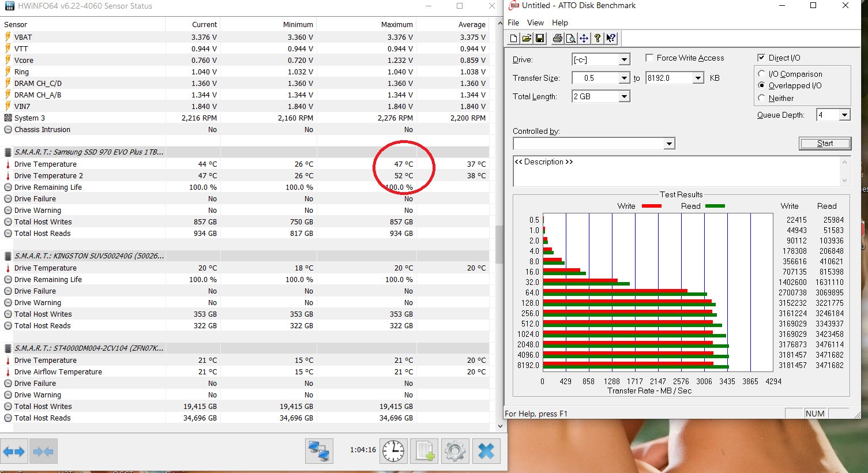
Task: Click HWiNFO shrink columns arrows icon
Action: click(43, 451)
